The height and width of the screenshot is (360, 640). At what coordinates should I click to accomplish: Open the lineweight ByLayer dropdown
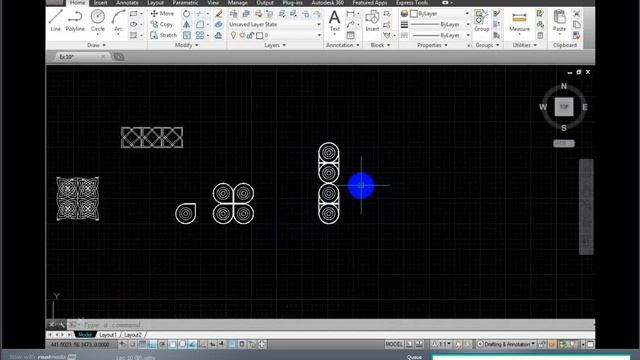440,24
